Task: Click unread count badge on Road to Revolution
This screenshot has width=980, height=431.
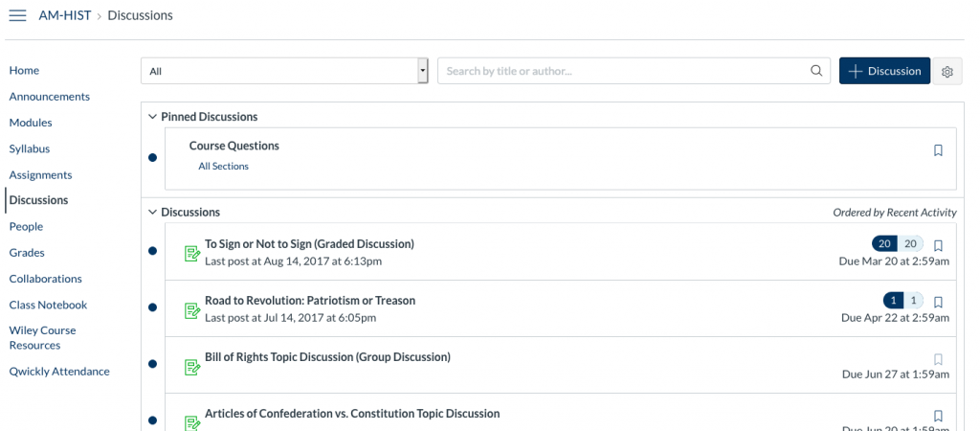Action: (x=893, y=300)
